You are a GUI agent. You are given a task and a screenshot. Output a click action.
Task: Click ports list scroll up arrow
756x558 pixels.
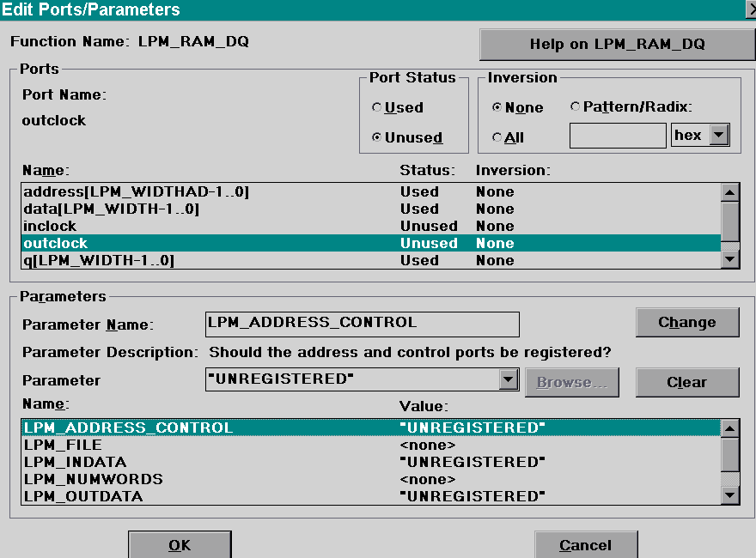pyautogui.click(x=730, y=192)
